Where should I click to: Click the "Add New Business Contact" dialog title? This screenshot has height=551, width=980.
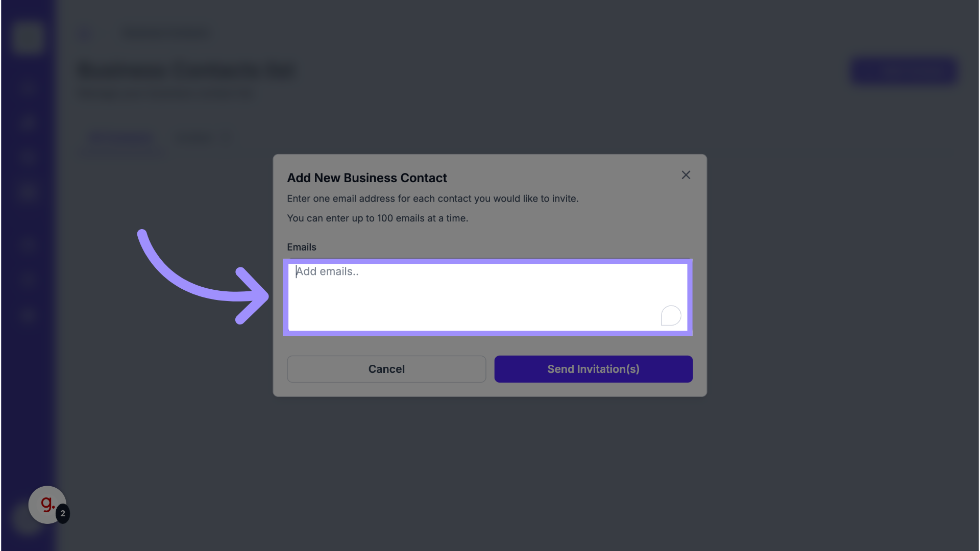(x=366, y=178)
